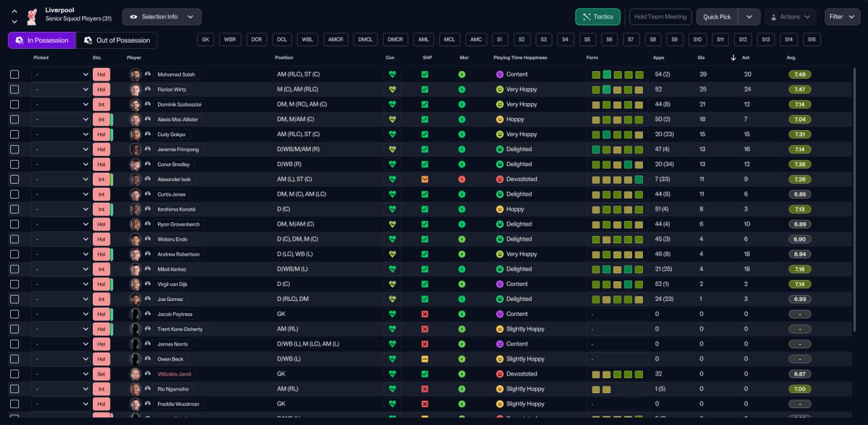Click Mohamed Salah's form rating squares
Screen dimensions: 868x425
pyautogui.click(x=617, y=75)
